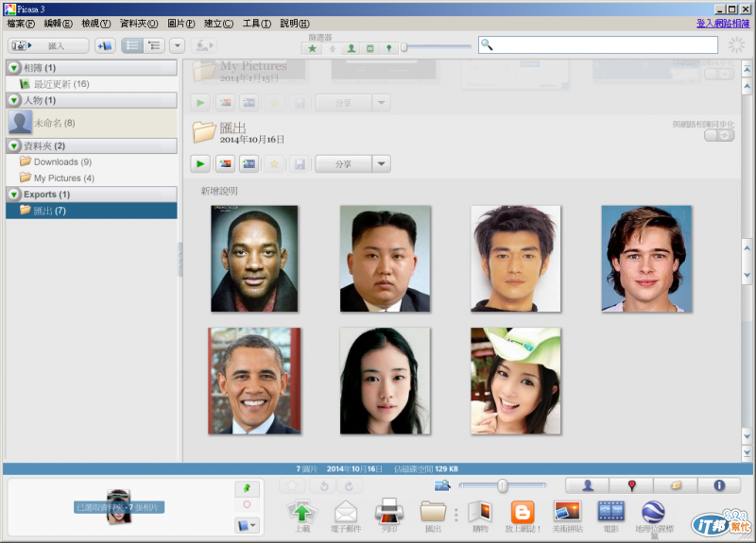The width and height of the screenshot is (756, 543).
Task: Open the 工具 Tools menu
Action: pyautogui.click(x=256, y=23)
